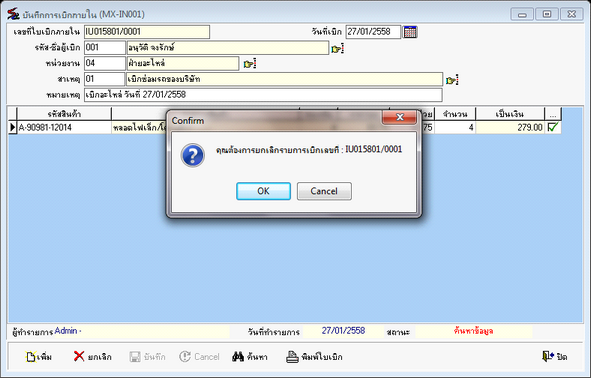Click the เป็นเงิน column header
The width and height of the screenshot is (591, 378).
pos(510,114)
